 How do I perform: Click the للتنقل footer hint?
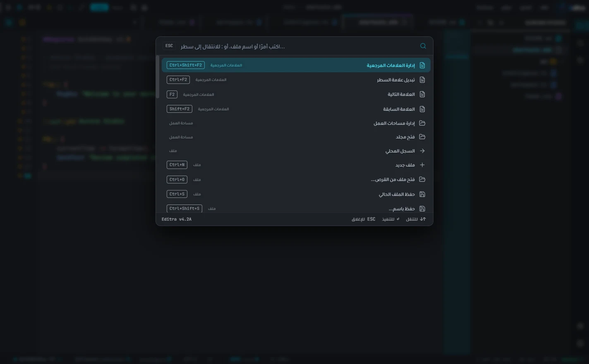(416, 219)
